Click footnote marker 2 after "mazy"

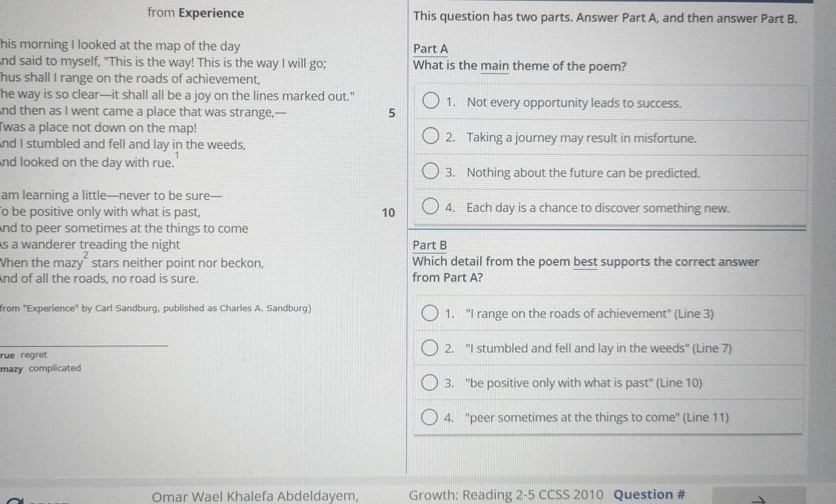(x=86, y=255)
